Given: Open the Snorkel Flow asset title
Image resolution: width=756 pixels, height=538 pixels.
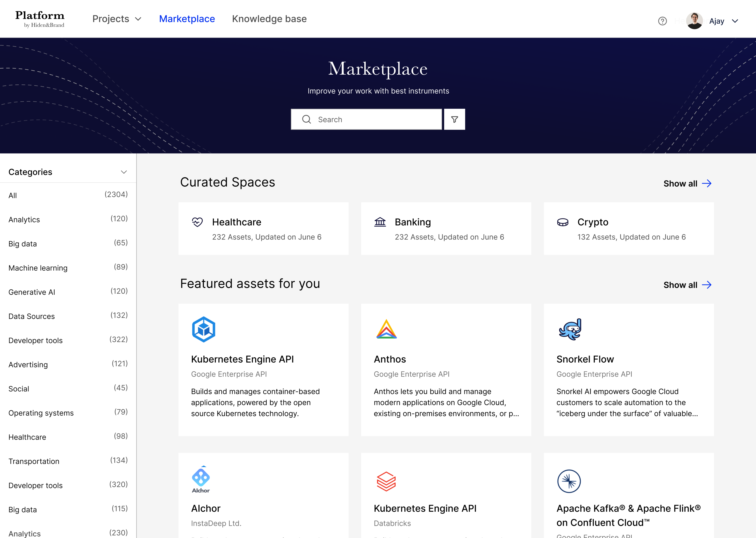Looking at the screenshot, I should tap(585, 359).
